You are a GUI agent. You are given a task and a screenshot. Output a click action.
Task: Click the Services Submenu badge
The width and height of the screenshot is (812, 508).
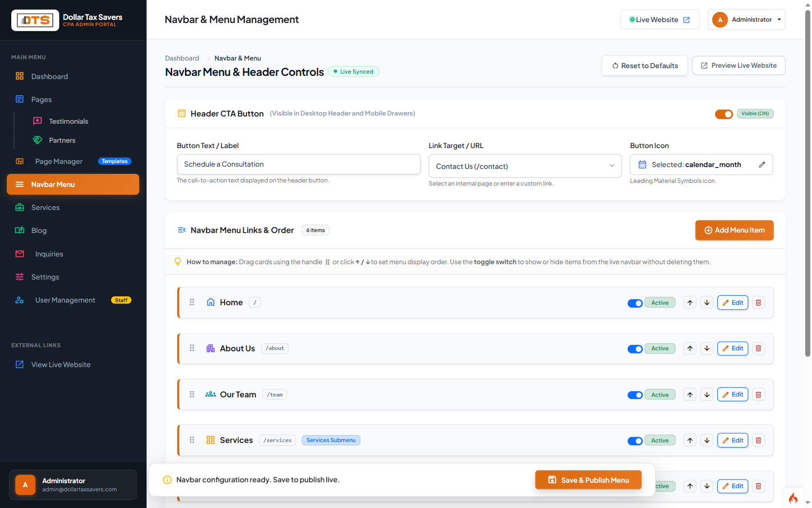(x=331, y=440)
